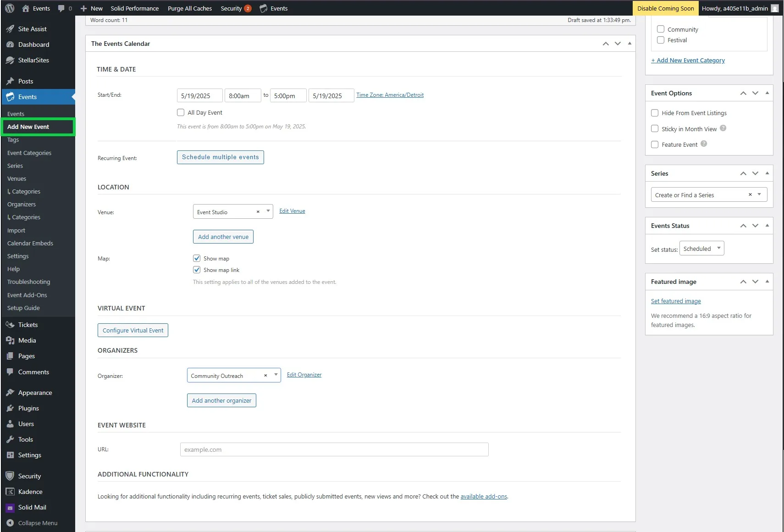Open the Appearance paintbrush icon
The width and height of the screenshot is (784, 532).
click(11, 392)
